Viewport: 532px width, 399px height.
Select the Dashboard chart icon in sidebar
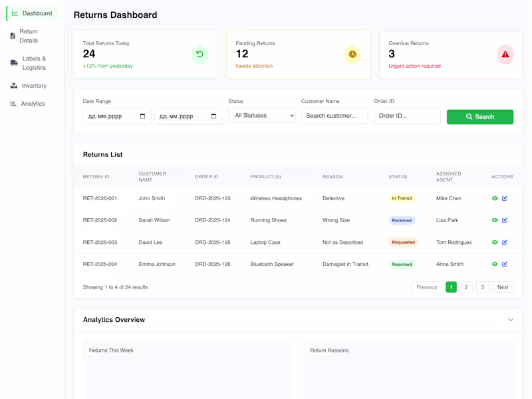[15, 13]
